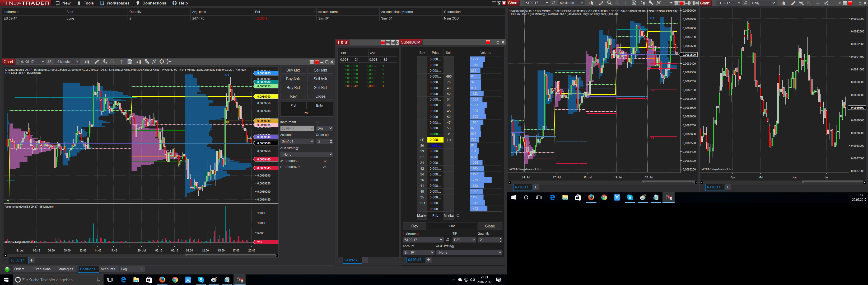Enable crosshair on the 60 Minute chart
The width and height of the screenshot is (868, 285).
tap(626, 3)
